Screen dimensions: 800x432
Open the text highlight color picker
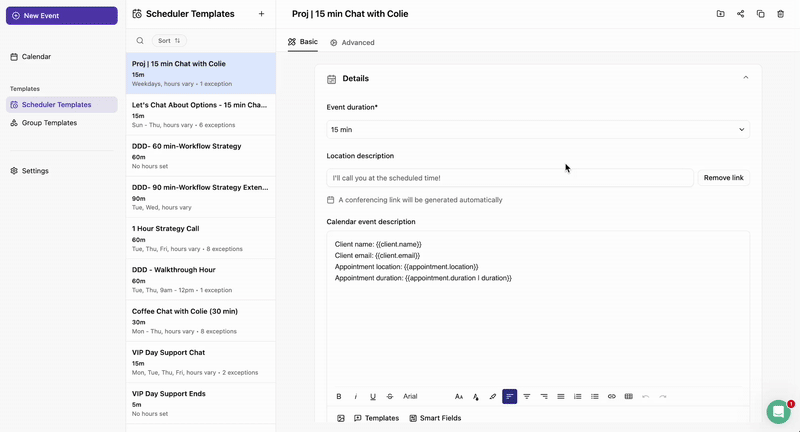(493, 397)
